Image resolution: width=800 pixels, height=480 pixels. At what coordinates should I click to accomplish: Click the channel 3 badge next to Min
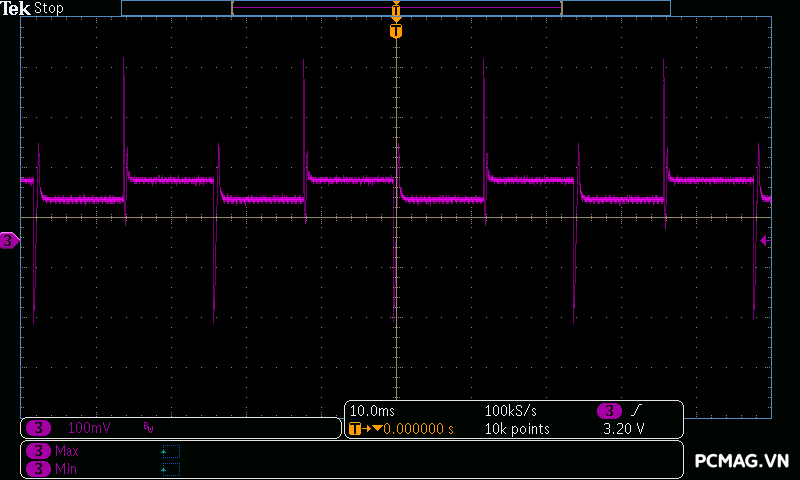coord(39,468)
